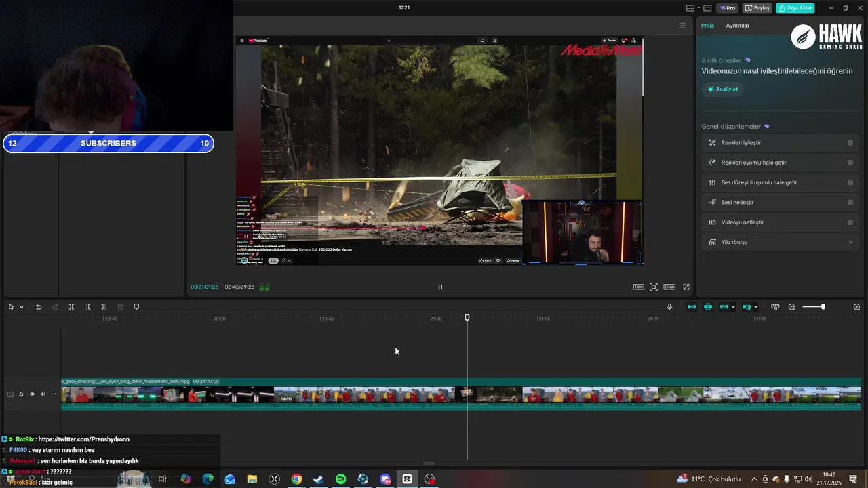
Task: Enable Sesi netleştir checkbox
Action: 850,202
